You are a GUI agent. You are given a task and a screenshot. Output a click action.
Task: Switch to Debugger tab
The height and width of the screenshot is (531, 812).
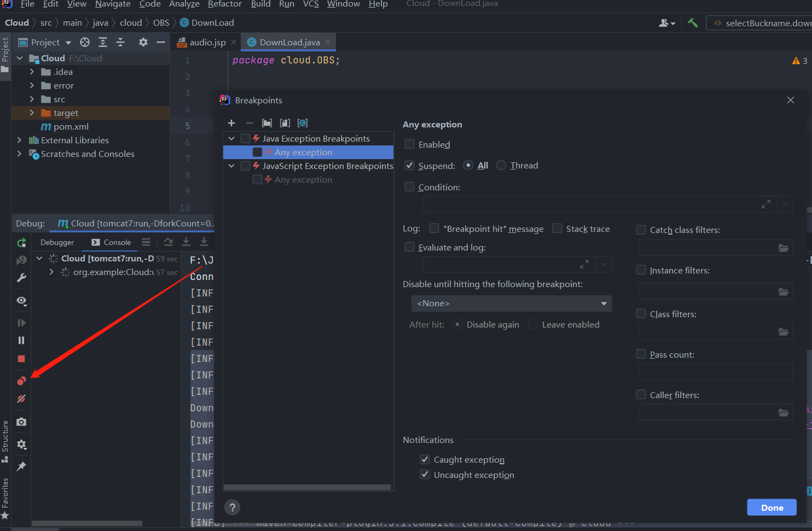click(x=57, y=242)
